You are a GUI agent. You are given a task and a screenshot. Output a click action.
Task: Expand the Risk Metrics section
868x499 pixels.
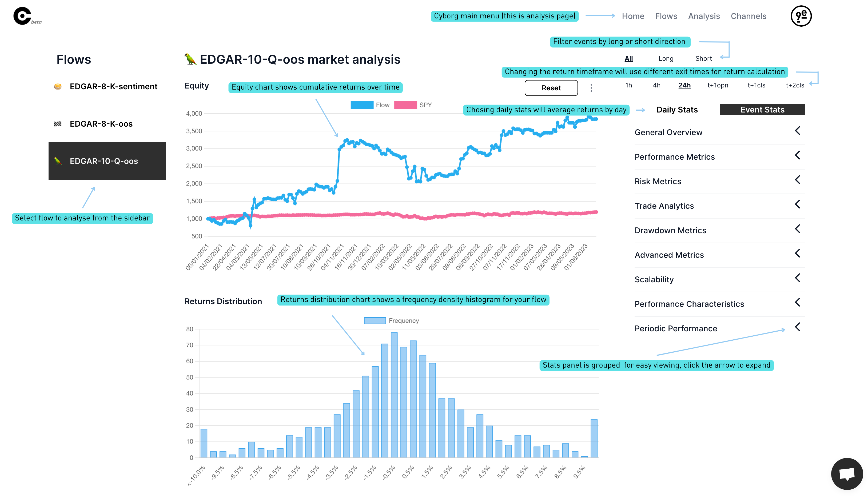[x=797, y=180]
